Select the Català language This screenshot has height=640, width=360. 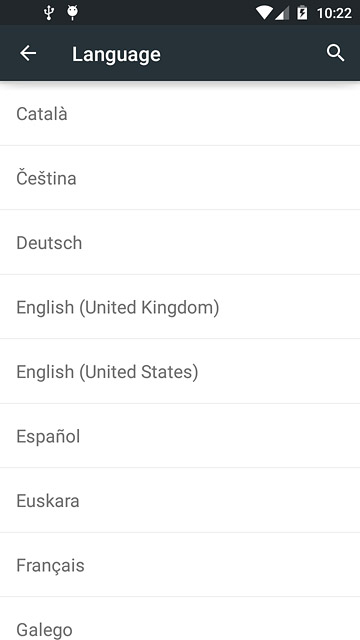point(180,113)
